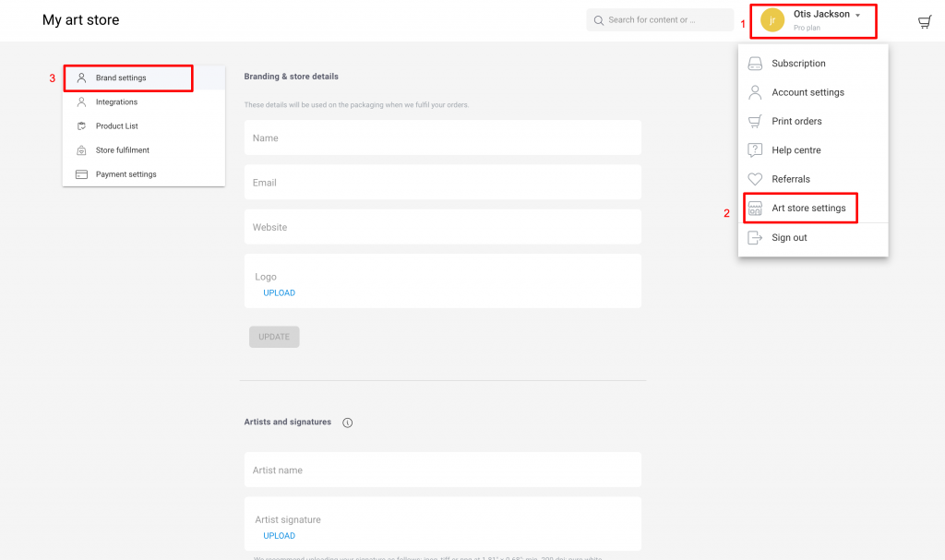This screenshot has height=560, width=945.
Task: Click the Branding & store details heading
Action: (x=291, y=77)
